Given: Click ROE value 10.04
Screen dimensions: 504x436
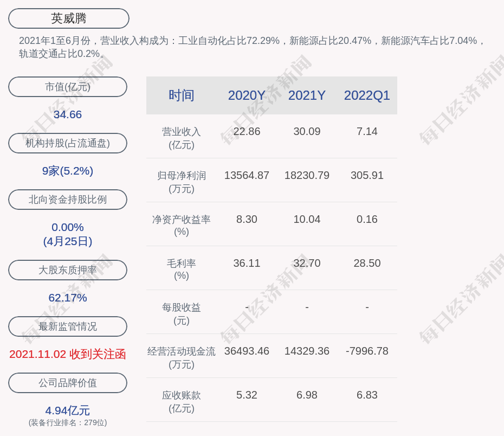Looking at the screenshot, I should pos(307,219).
